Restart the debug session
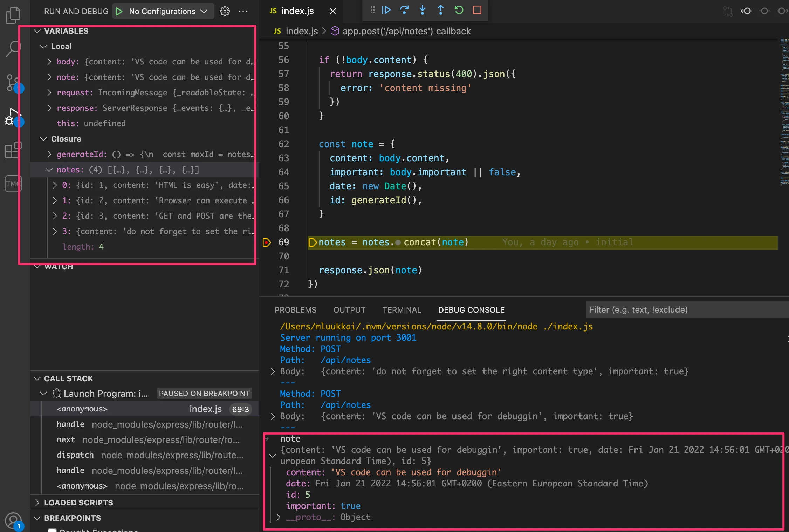The width and height of the screenshot is (789, 532). 459,10
